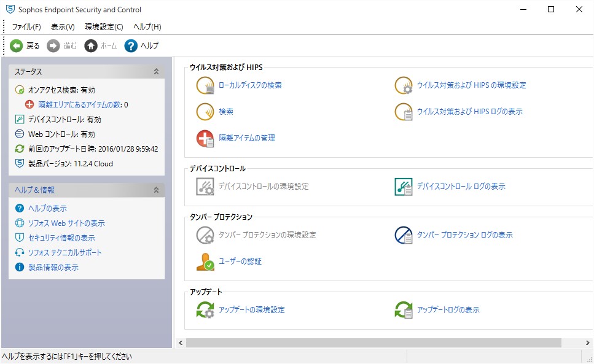Viewport: 594px width, 364px height.
Task: Click the grey Forward arrow icon
Action: (53, 46)
